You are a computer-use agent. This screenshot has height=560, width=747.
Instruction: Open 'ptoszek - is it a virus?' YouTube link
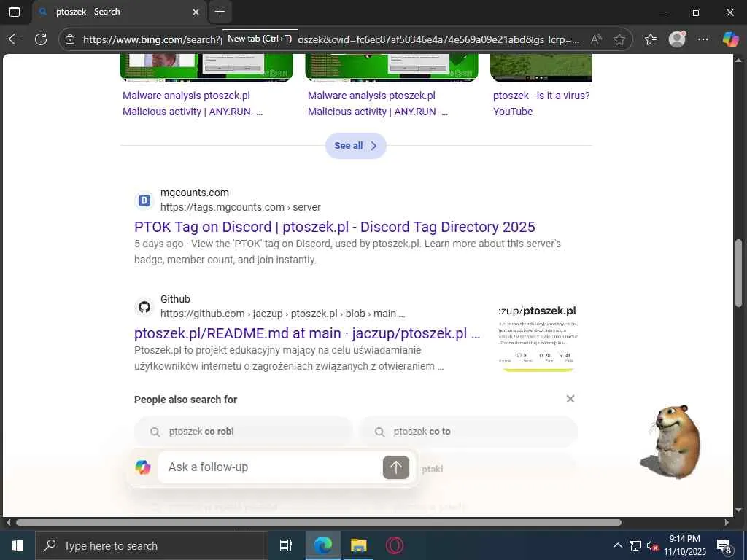point(541,104)
